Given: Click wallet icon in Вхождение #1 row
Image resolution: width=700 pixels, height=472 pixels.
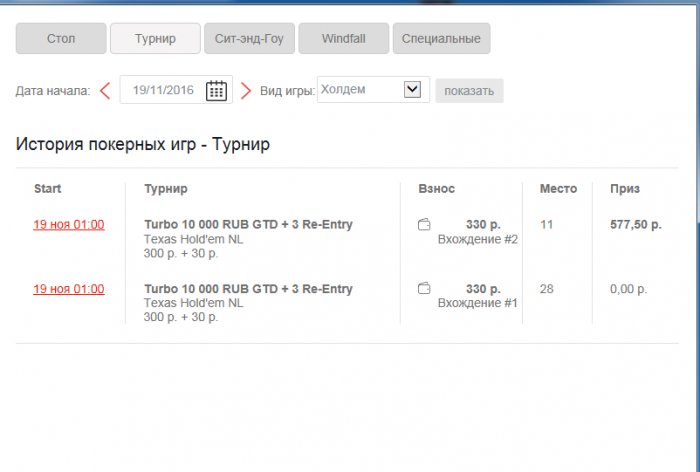Looking at the screenshot, I should [424, 288].
